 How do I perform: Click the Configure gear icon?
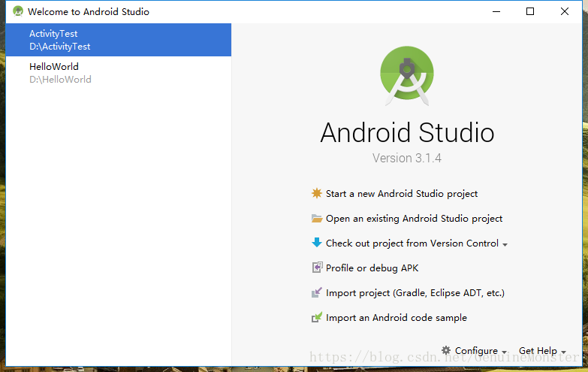pyautogui.click(x=446, y=350)
